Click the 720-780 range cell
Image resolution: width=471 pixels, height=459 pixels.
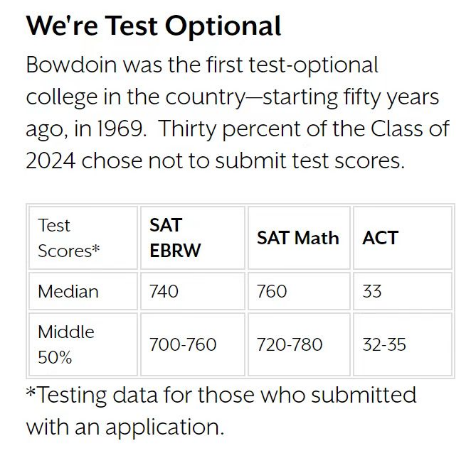coord(299,344)
